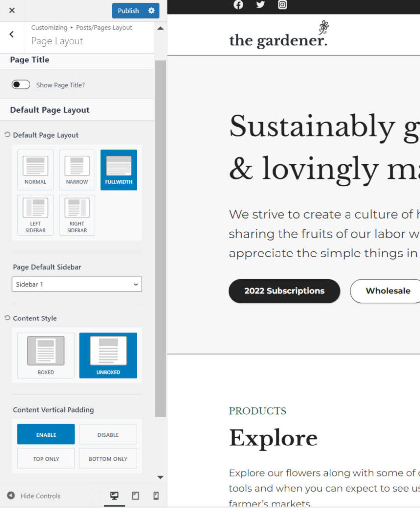This screenshot has width=420, height=508.
Task: Click Hide Controls at the bottom
Action: point(34,496)
